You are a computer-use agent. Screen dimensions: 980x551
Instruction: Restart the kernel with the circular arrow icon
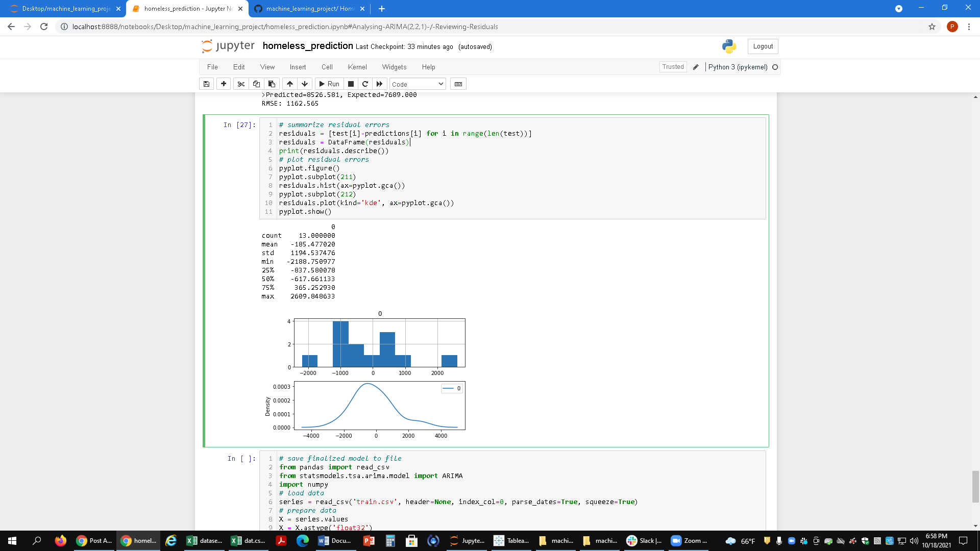365,84
